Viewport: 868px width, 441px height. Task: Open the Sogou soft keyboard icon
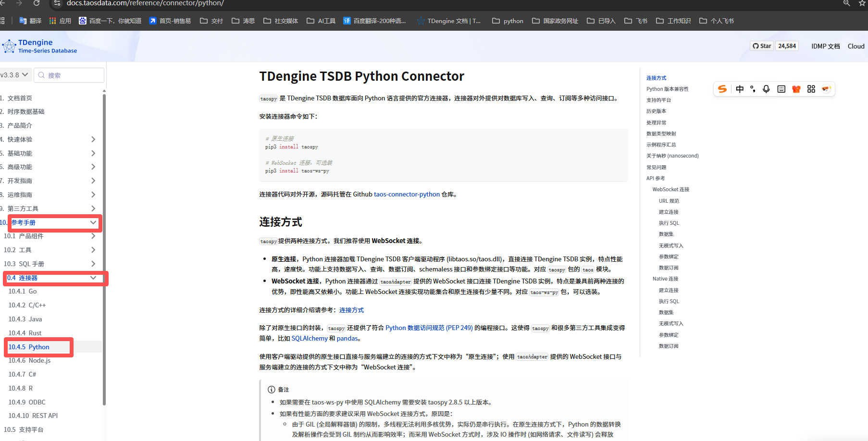[x=781, y=89]
